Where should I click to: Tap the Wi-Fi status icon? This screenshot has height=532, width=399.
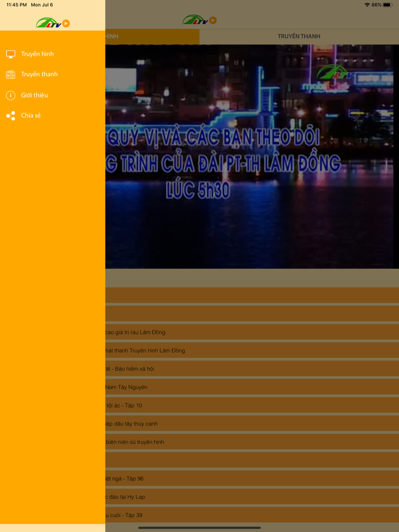[367, 5]
